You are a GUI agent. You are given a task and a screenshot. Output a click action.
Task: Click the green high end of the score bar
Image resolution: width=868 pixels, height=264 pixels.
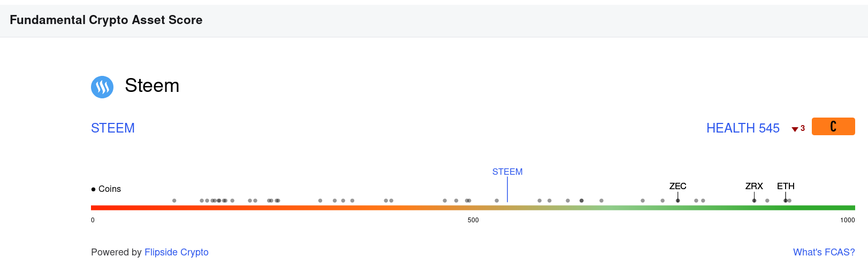[847, 207]
